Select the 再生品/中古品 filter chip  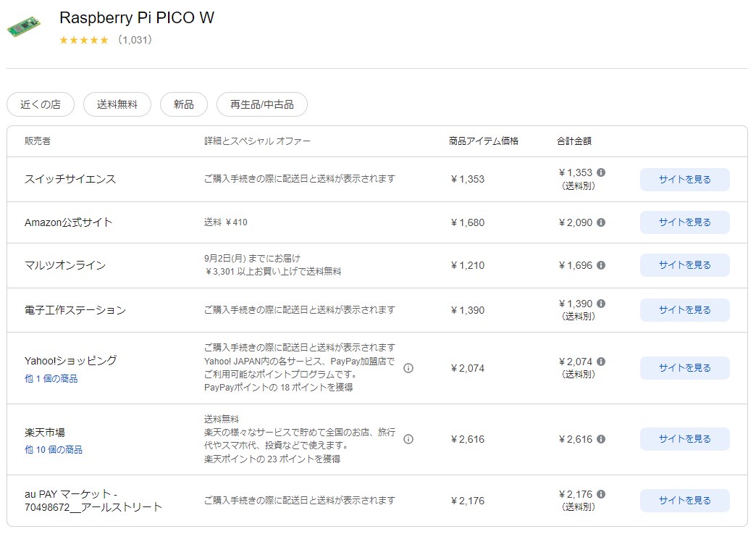click(x=262, y=104)
